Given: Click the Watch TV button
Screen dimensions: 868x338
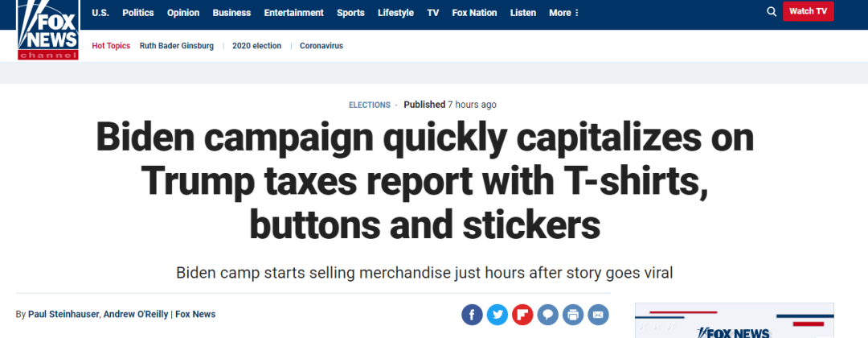Looking at the screenshot, I should point(809,11).
